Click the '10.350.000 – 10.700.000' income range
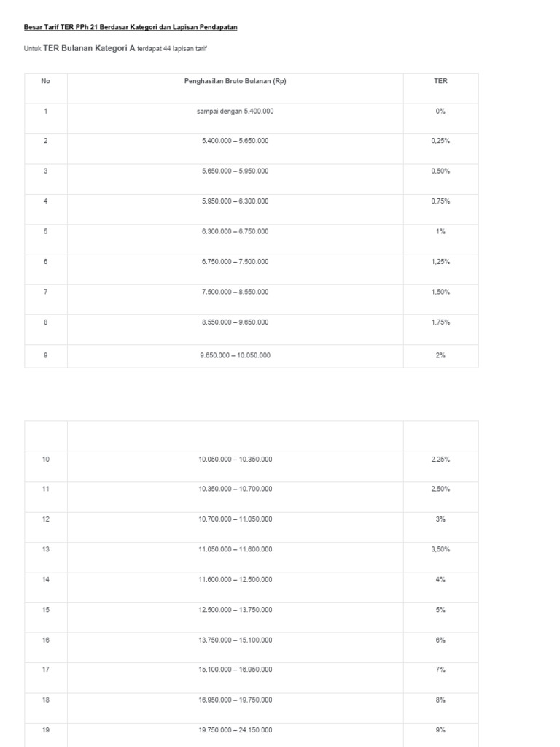The image size is (560, 747). (x=235, y=489)
